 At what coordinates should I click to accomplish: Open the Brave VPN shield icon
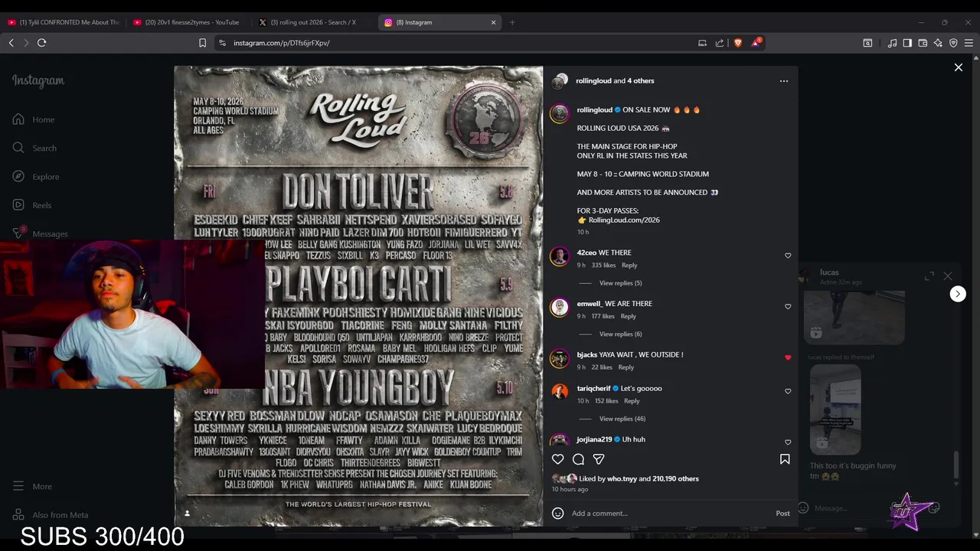point(953,43)
